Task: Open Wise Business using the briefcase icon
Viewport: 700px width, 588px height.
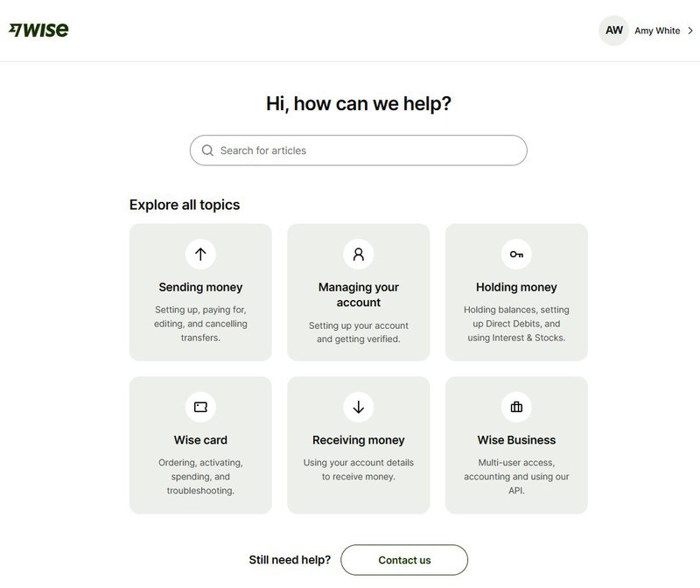Action: (517, 406)
